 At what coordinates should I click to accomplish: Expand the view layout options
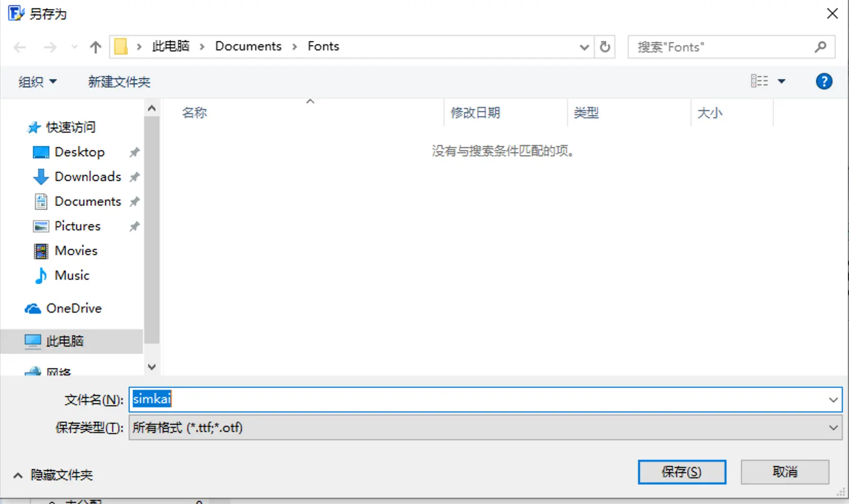[x=783, y=81]
